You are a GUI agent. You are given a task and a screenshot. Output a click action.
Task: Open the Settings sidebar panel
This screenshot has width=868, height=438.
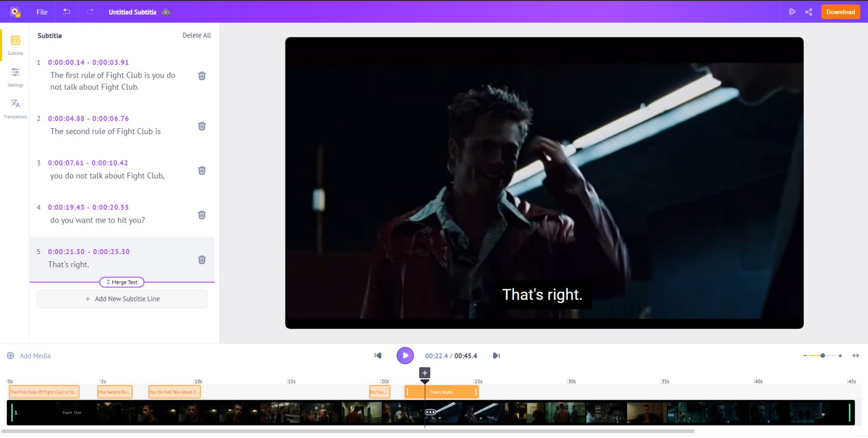pyautogui.click(x=15, y=77)
